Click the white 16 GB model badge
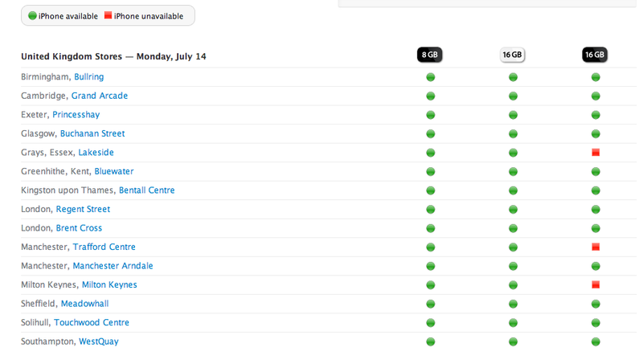 click(512, 55)
